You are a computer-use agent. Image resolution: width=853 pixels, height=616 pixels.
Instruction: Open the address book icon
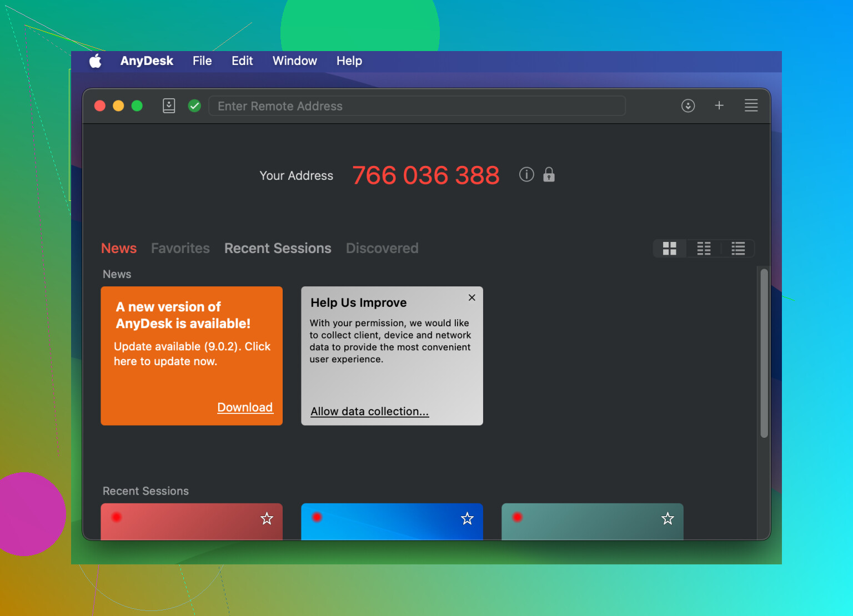tap(169, 105)
